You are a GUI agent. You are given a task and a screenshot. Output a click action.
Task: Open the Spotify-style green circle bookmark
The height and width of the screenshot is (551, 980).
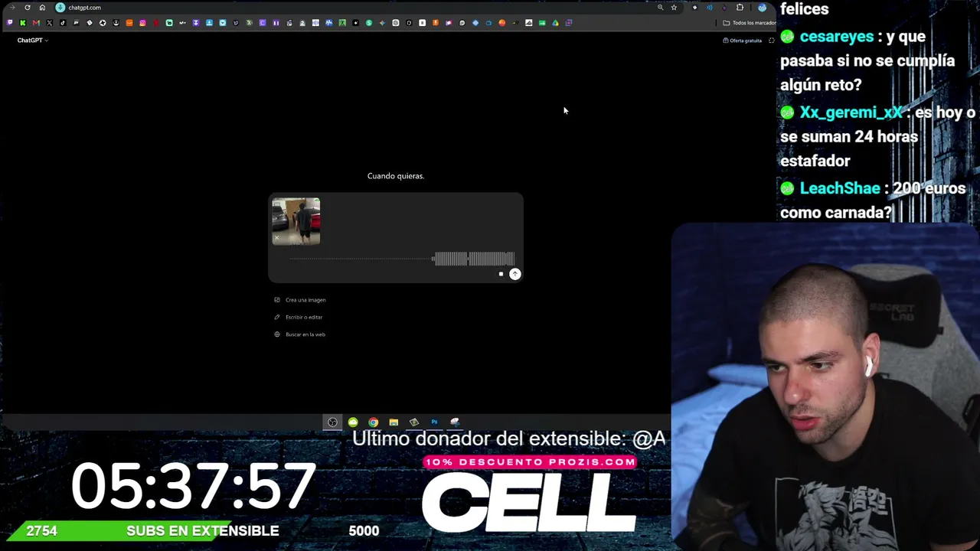tap(369, 23)
